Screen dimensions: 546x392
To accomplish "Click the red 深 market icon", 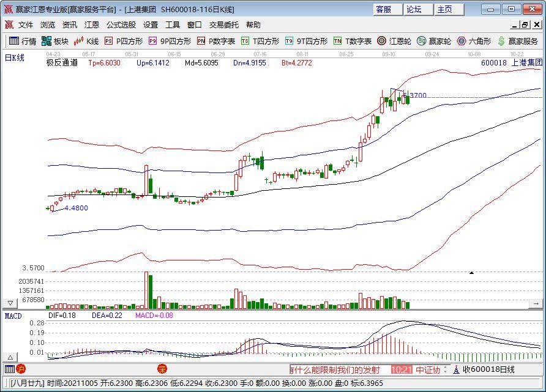I will (162, 369).
